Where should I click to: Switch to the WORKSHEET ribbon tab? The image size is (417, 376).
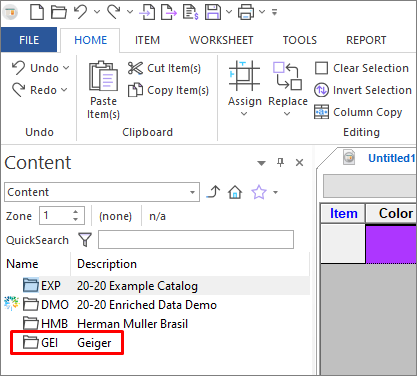[221, 40]
